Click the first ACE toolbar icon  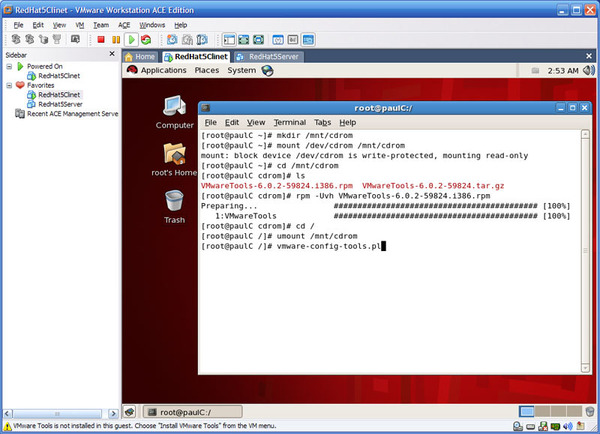pos(16,39)
